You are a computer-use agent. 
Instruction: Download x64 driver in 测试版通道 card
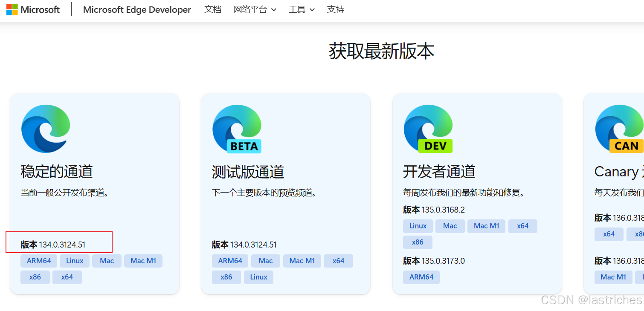339,261
